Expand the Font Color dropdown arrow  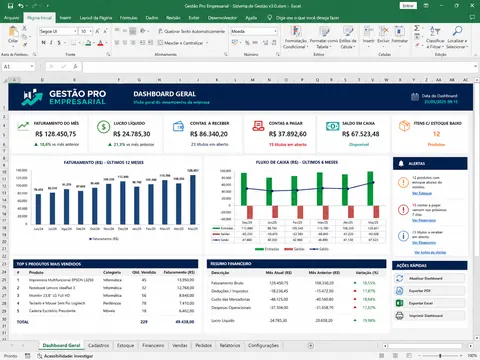tap(106, 43)
